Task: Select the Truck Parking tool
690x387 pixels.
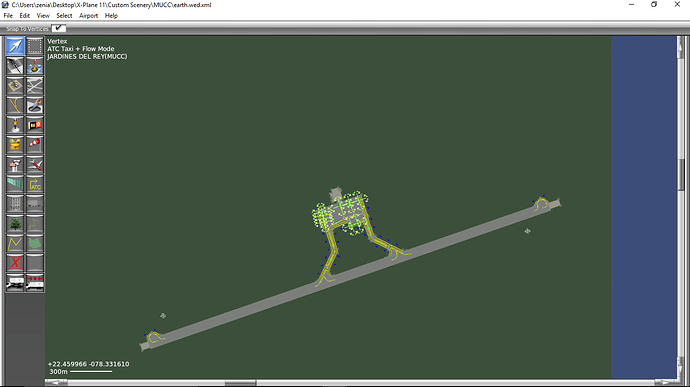Action: coord(15,283)
